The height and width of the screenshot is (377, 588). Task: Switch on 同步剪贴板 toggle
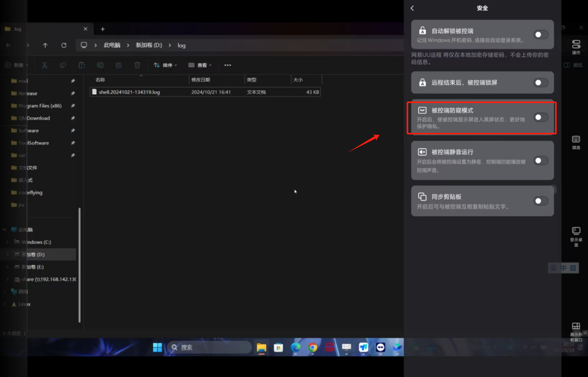(x=541, y=201)
